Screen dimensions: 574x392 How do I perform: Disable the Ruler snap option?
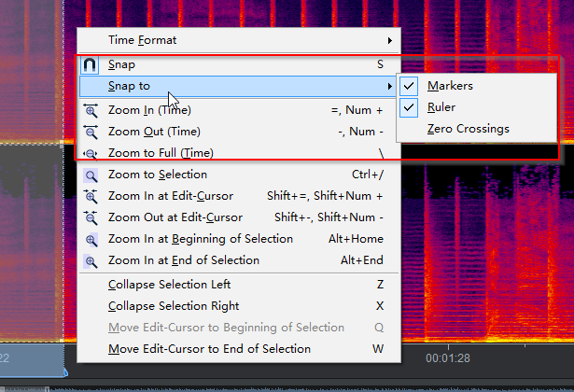pos(442,107)
